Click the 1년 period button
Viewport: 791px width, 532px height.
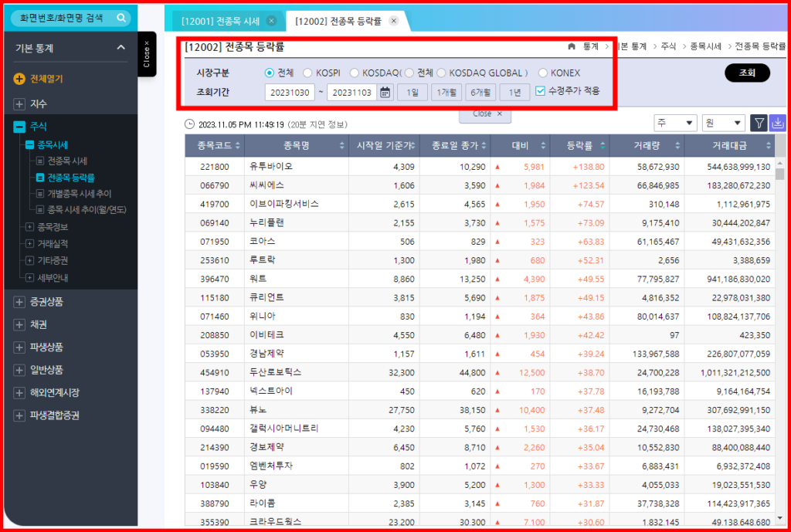click(x=514, y=93)
